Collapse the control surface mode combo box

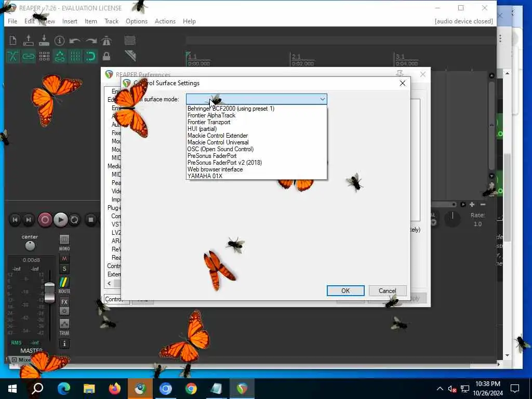coord(322,99)
